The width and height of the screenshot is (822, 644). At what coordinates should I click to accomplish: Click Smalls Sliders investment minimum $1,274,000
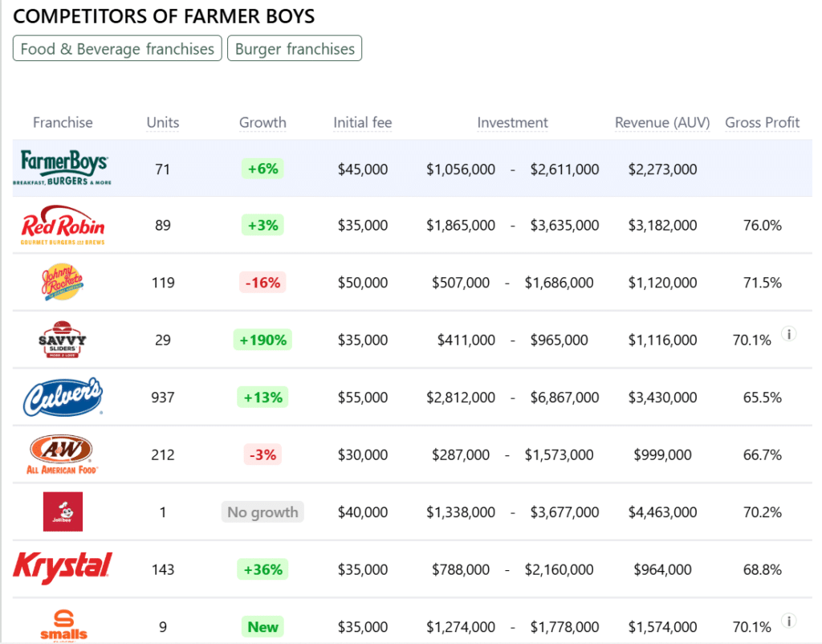pos(461,627)
